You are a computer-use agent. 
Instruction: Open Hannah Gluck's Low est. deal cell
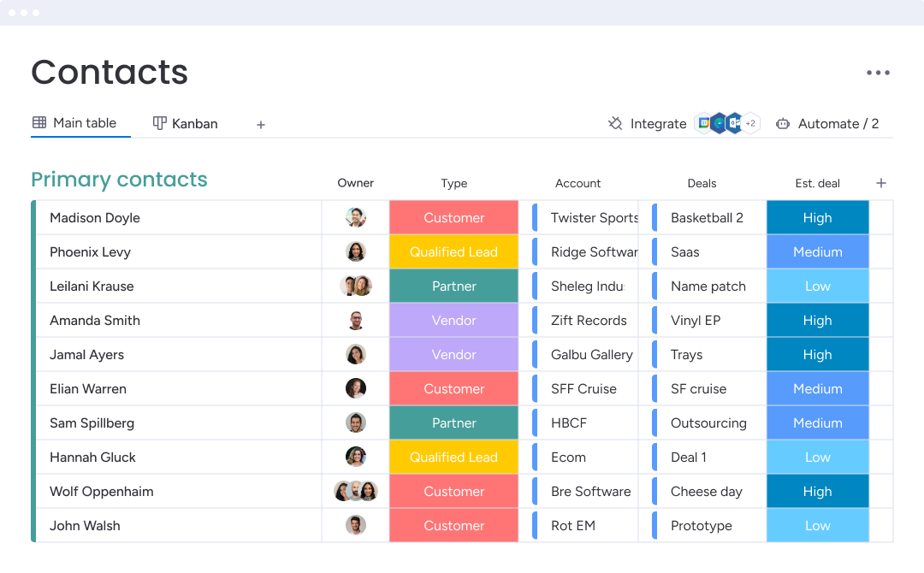(817, 457)
